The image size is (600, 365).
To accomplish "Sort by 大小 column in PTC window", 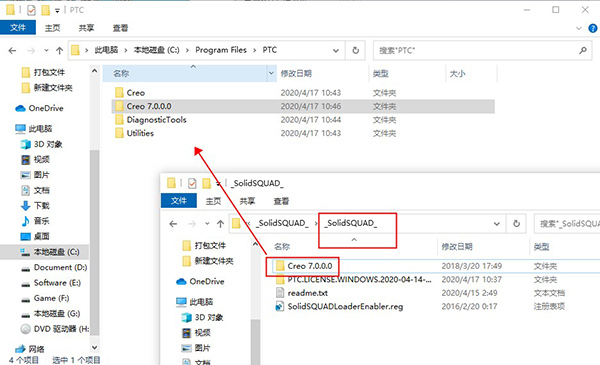I will (x=457, y=73).
